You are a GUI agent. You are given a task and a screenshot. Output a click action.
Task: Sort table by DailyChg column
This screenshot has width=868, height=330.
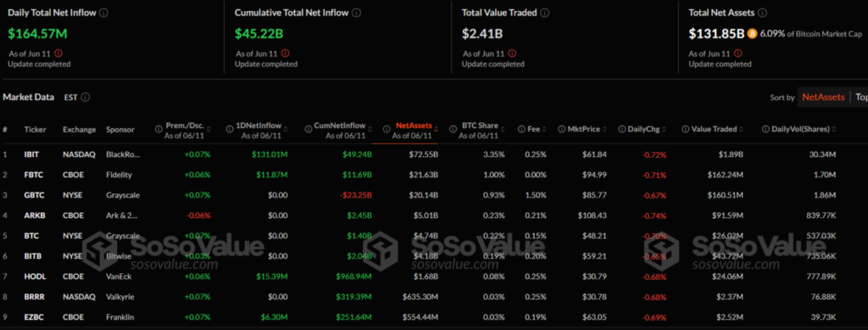(x=644, y=129)
